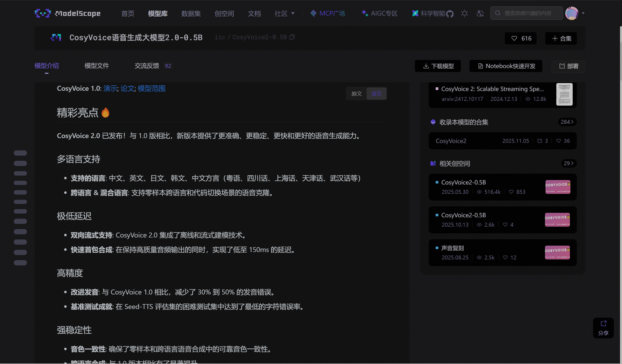Click the 下载模型 download icon
The width and height of the screenshot is (622, 364).
click(x=426, y=66)
